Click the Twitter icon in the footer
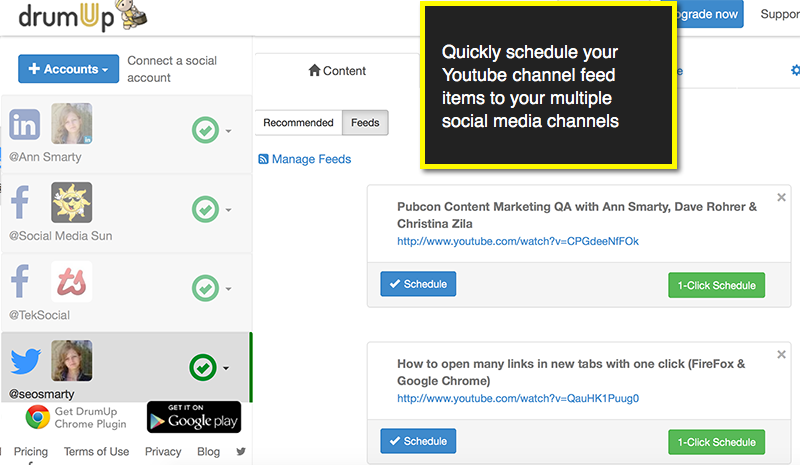 (x=241, y=451)
